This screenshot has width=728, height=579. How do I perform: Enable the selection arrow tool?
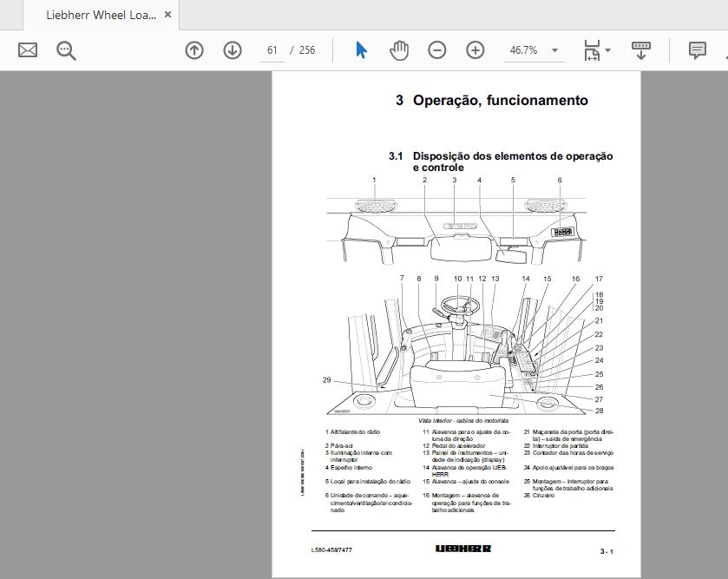(x=359, y=49)
